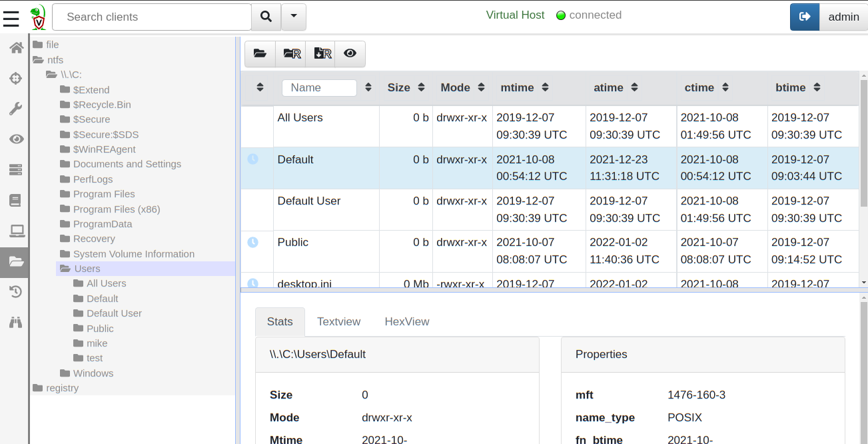868x444 pixels.
Task: Click the server monitoring eye icon in sidebar
Action: click(x=15, y=139)
